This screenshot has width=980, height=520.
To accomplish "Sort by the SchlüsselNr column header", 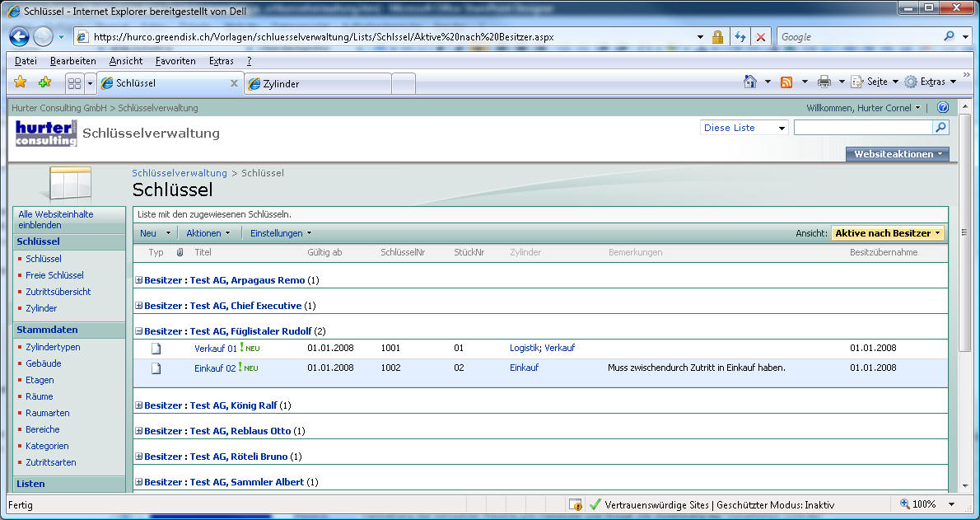I will (x=404, y=253).
